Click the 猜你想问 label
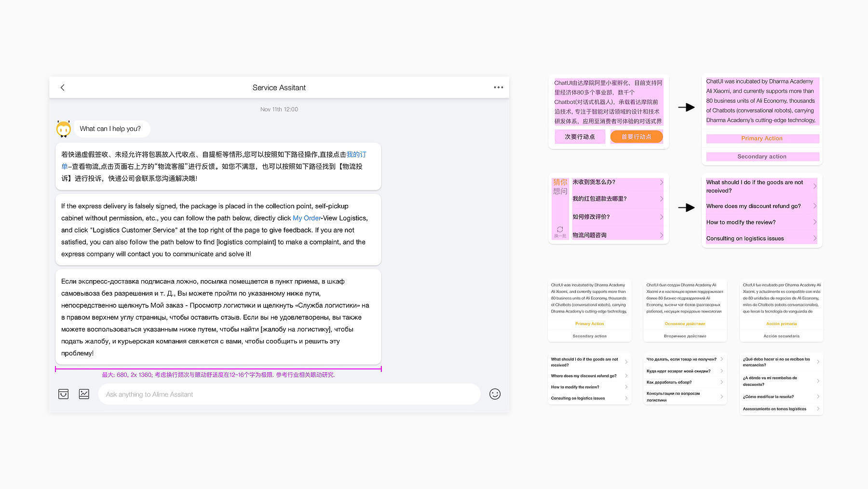The height and width of the screenshot is (489, 868). tap(560, 187)
